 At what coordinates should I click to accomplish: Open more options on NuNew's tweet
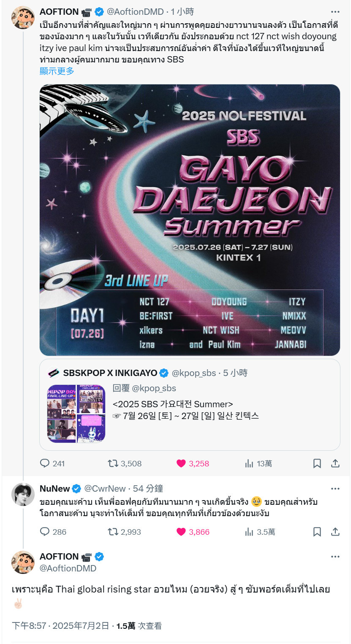coord(335,489)
